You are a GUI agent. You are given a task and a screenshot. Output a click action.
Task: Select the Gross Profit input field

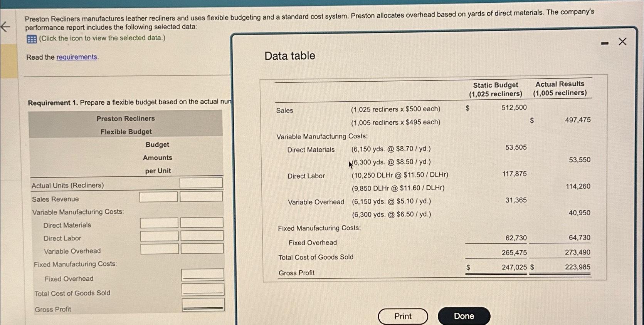click(x=203, y=305)
